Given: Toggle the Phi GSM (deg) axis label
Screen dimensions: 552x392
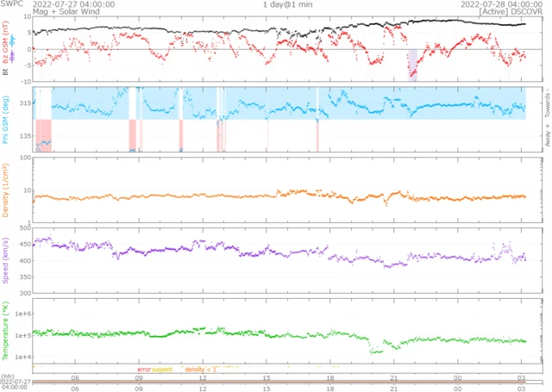Looking at the screenshot, I should click(6, 119).
